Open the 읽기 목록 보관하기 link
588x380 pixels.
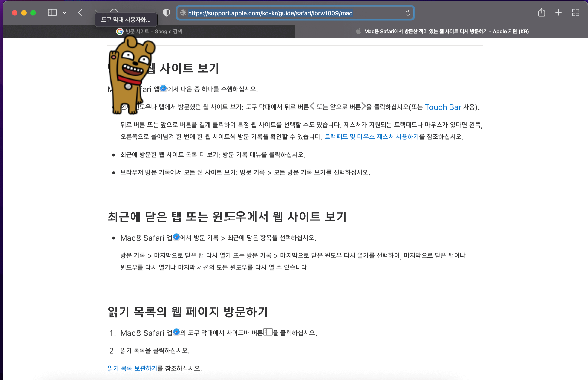[132, 368]
